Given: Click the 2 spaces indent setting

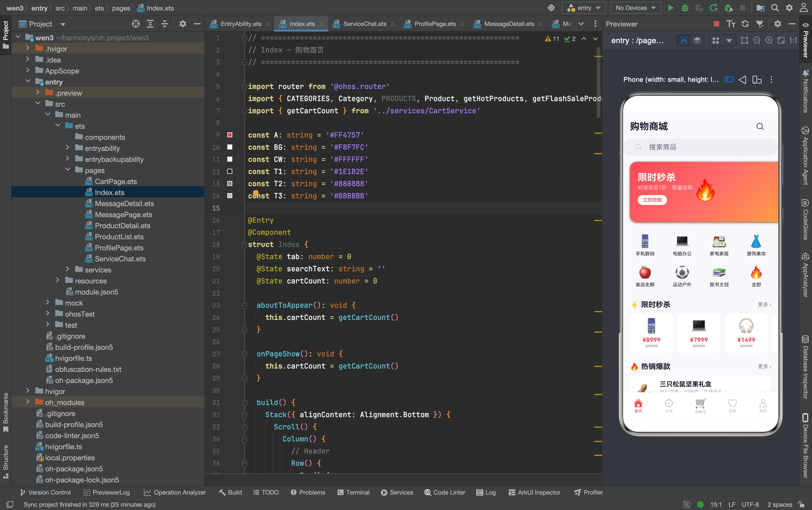Looking at the screenshot, I should point(780,504).
